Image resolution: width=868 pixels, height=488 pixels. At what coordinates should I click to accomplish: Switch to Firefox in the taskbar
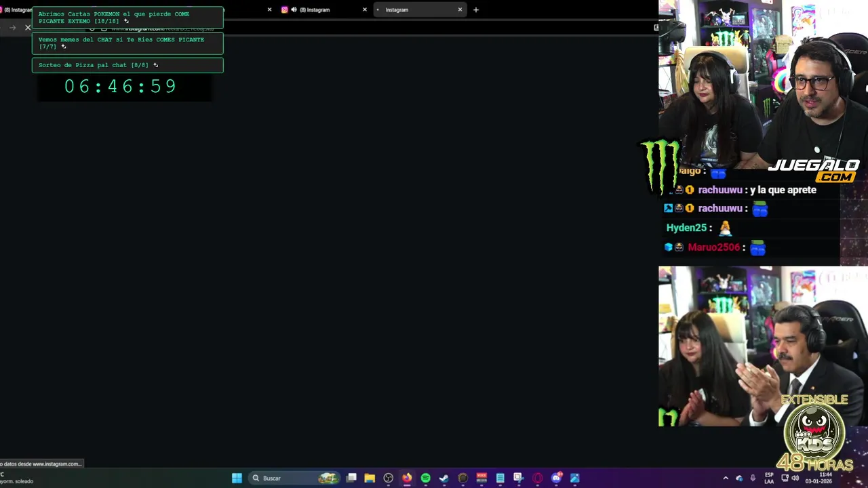pyautogui.click(x=407, y=478)
